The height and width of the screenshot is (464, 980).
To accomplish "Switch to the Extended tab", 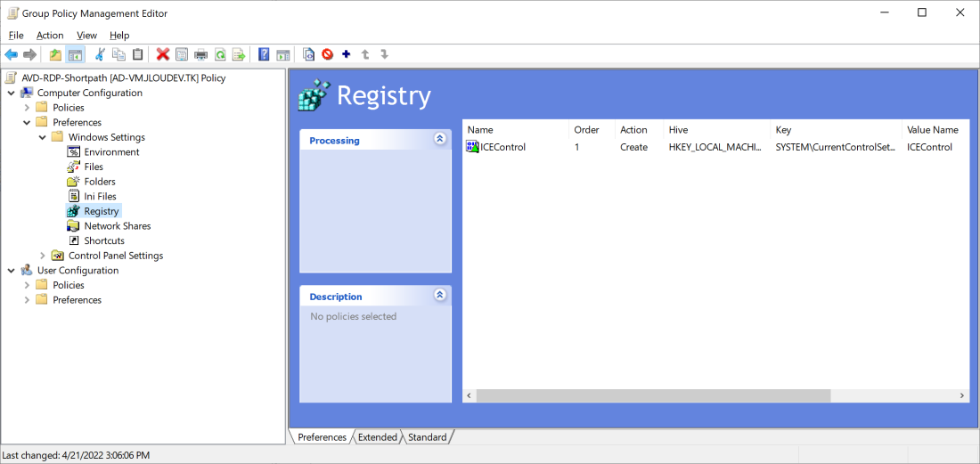I will 378,437.
